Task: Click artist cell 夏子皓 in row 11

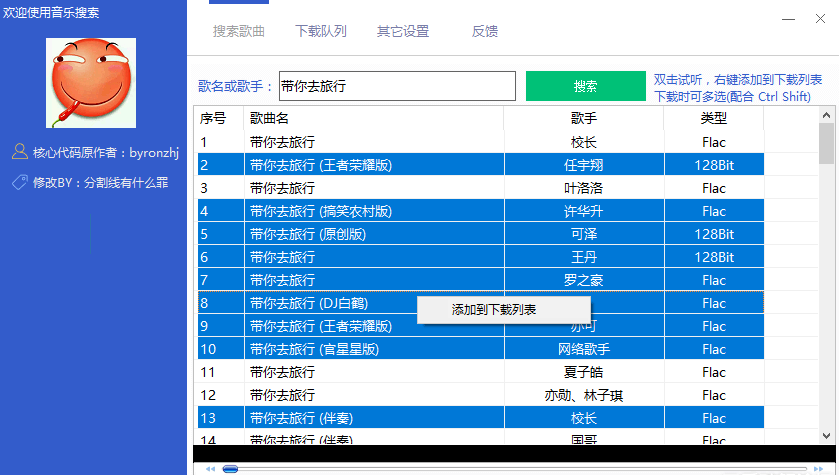Action: pyautogui.click(x=584, y=372)
